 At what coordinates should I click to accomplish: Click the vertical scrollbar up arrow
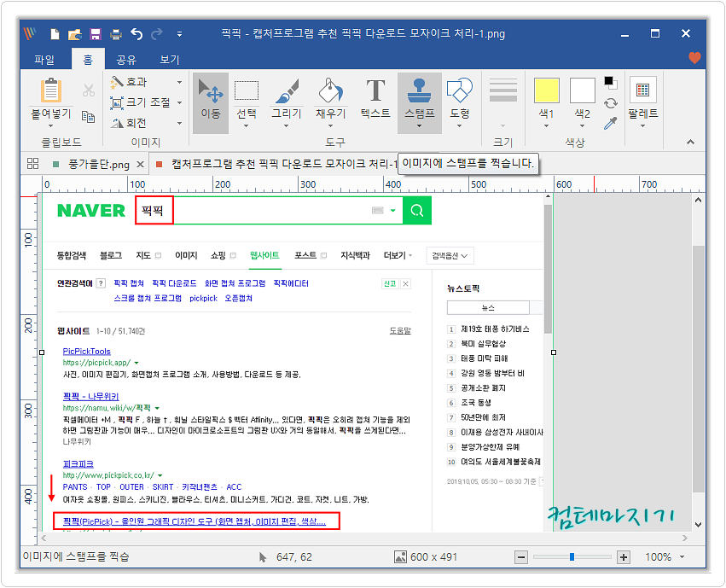coord(698,200)
